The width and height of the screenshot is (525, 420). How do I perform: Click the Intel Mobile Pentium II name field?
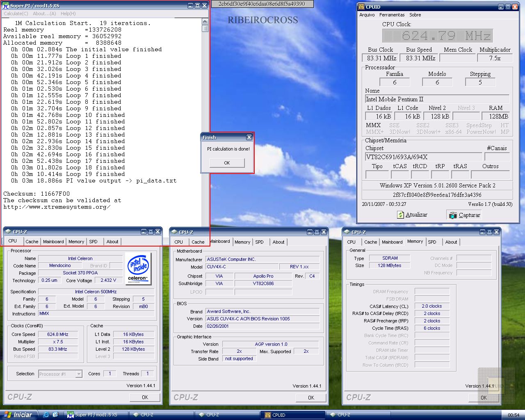[x=437, y=99]
